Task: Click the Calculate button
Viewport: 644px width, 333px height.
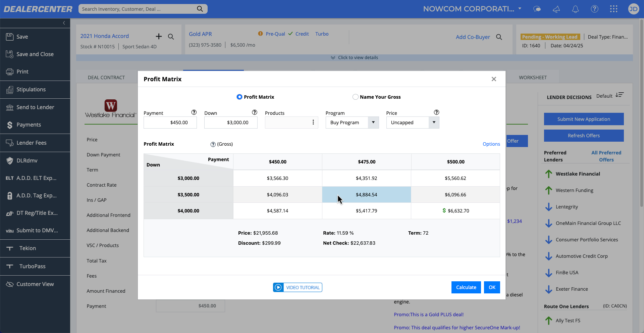Action: click(x=466, y=287)
